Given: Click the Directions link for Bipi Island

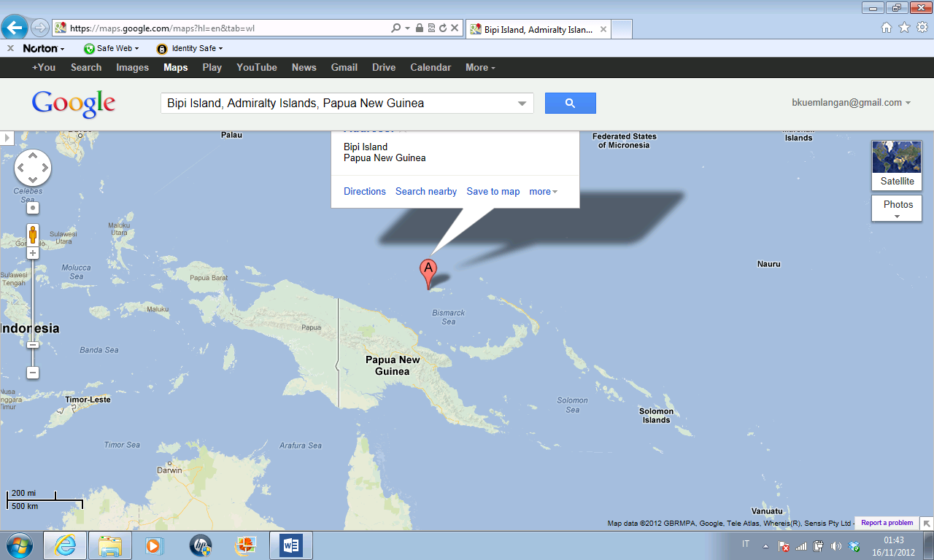Looking at the screenshot, I should (x=364, y=191).
